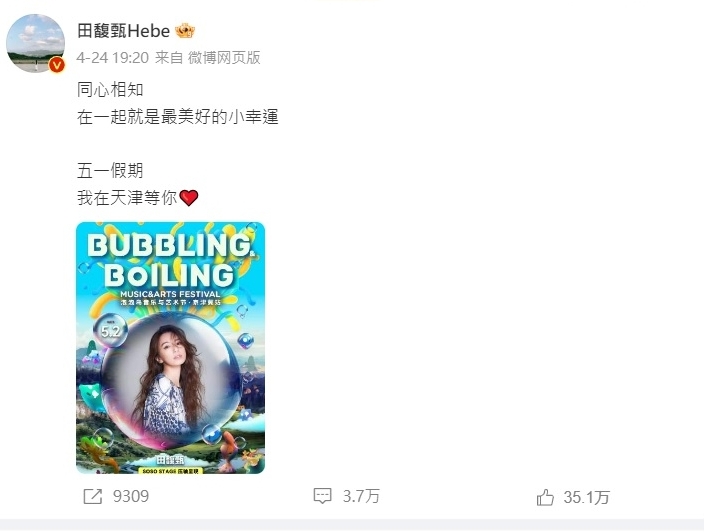Open the poster profile avatar picture

pyautogui.click(x=35, y=43)
